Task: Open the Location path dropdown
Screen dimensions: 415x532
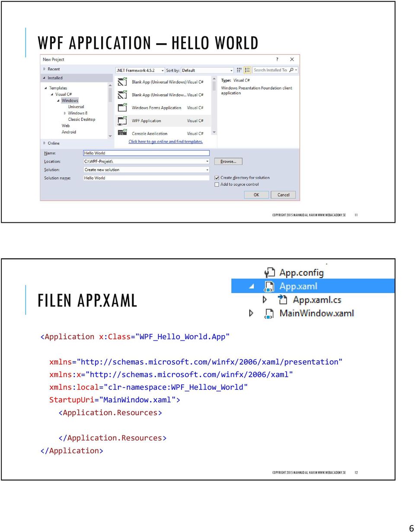Action: click(207, 161)
